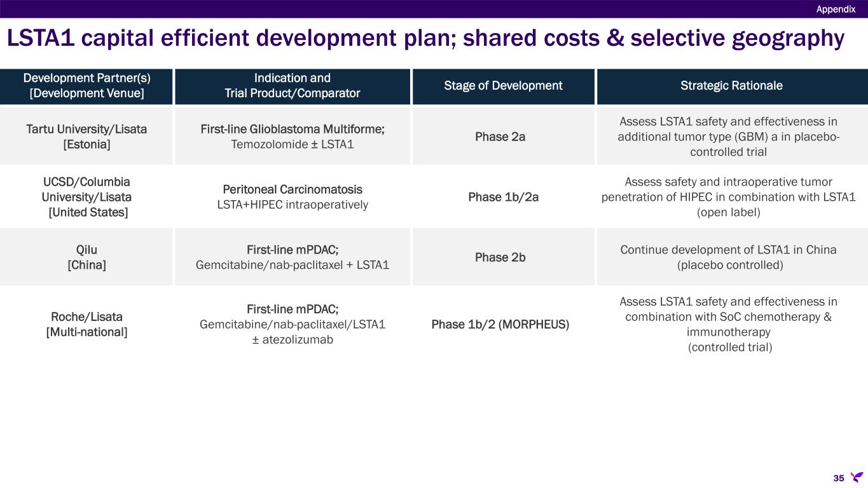Image resolution: width=868 pixels, height=488 pixels.
Task: Click the HIPEC tumor penetration rationale text
Action: [728, 197]
